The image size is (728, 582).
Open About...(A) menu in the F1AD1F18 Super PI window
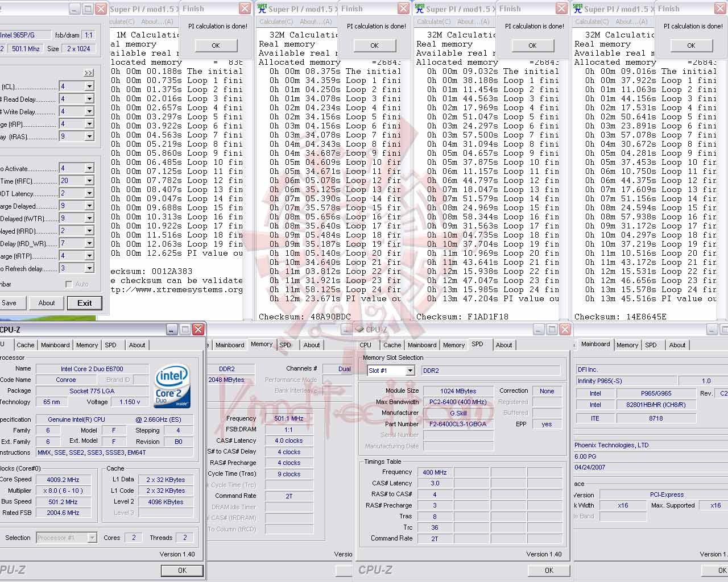[x=473, y=22]
